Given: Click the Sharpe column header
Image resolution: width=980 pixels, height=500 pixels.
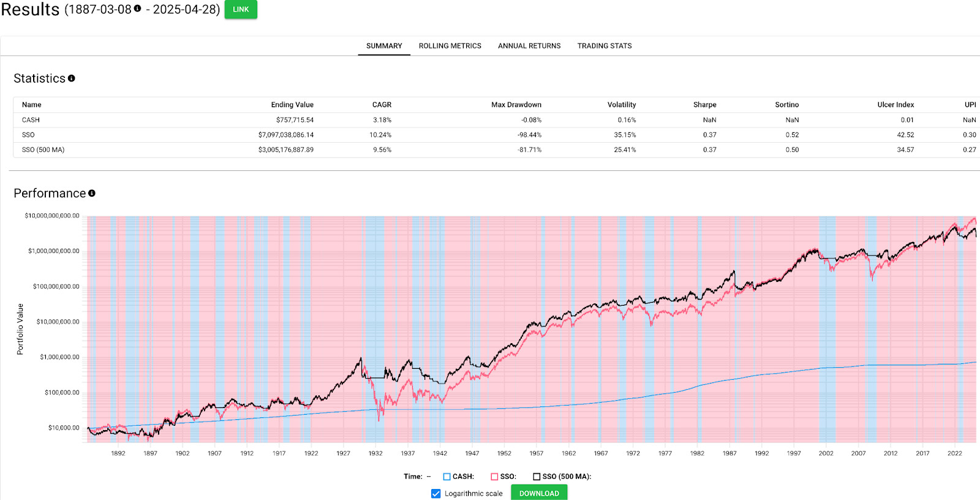Looking at the screenshot, I should click(x=704, y=105).
